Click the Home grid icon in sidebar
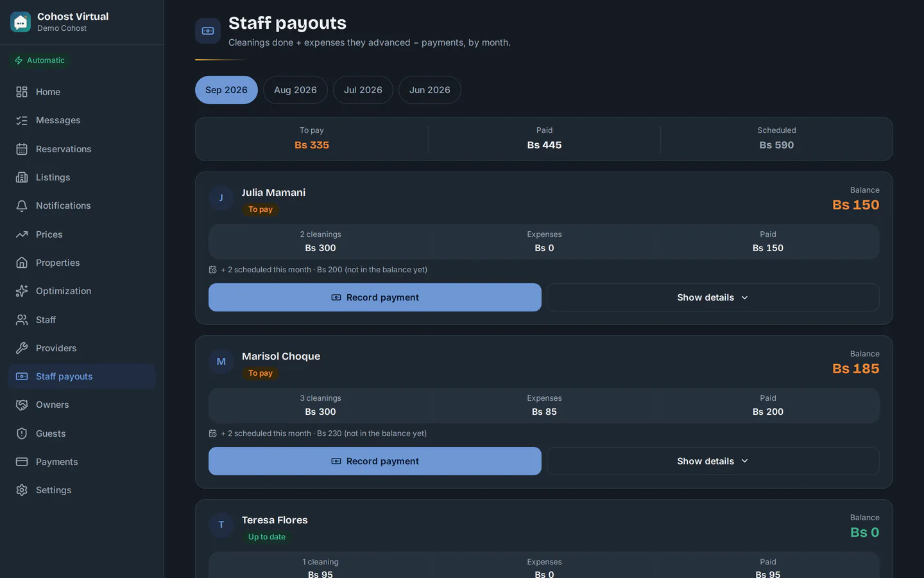The height and width of the screenshot is (578, 924). click(x=22, y=92)
